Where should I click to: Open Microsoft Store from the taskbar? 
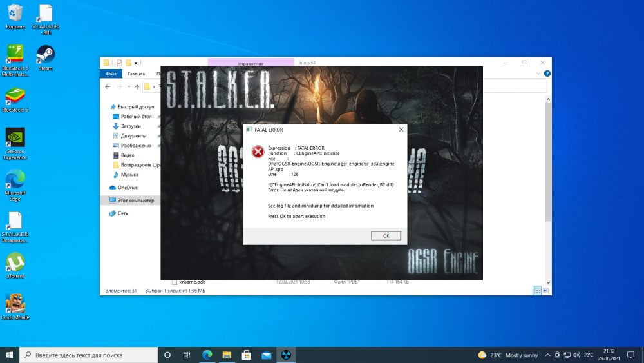pos(247,355)
